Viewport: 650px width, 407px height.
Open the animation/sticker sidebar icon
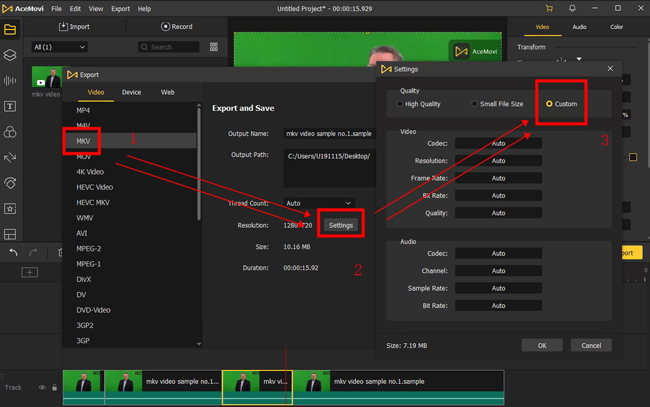10,183
